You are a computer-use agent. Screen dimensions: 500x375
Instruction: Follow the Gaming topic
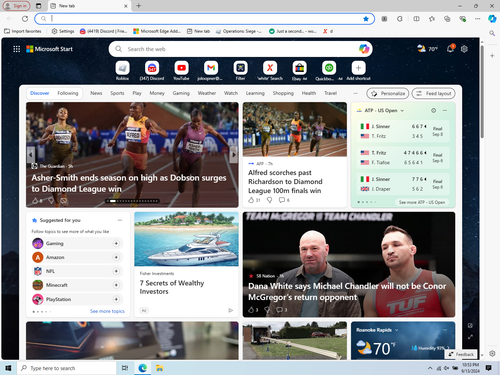116,244
